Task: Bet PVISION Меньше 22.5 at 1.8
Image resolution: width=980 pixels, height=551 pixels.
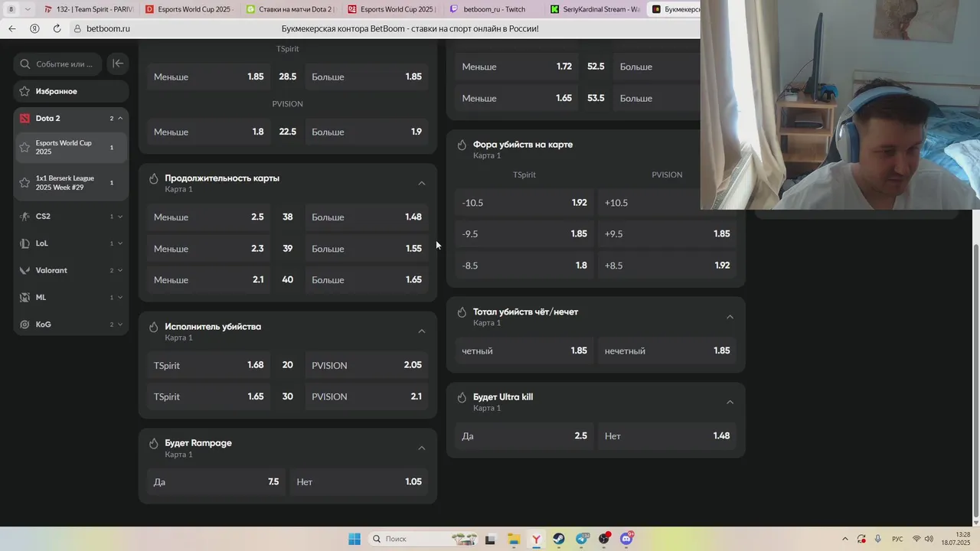Action: [x=208, y=132]
